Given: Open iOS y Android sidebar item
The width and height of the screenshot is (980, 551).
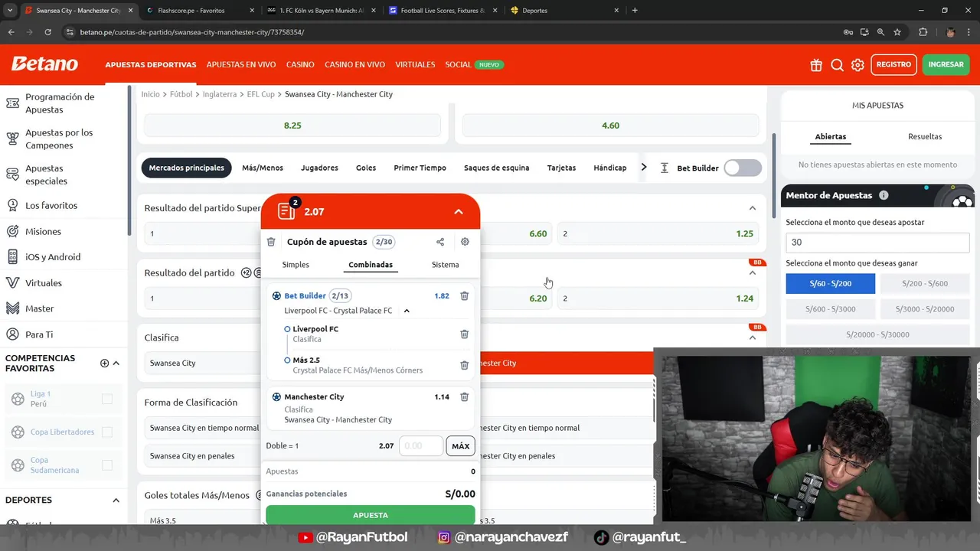Looking at the screenshot, I should [x=52, y=257].
